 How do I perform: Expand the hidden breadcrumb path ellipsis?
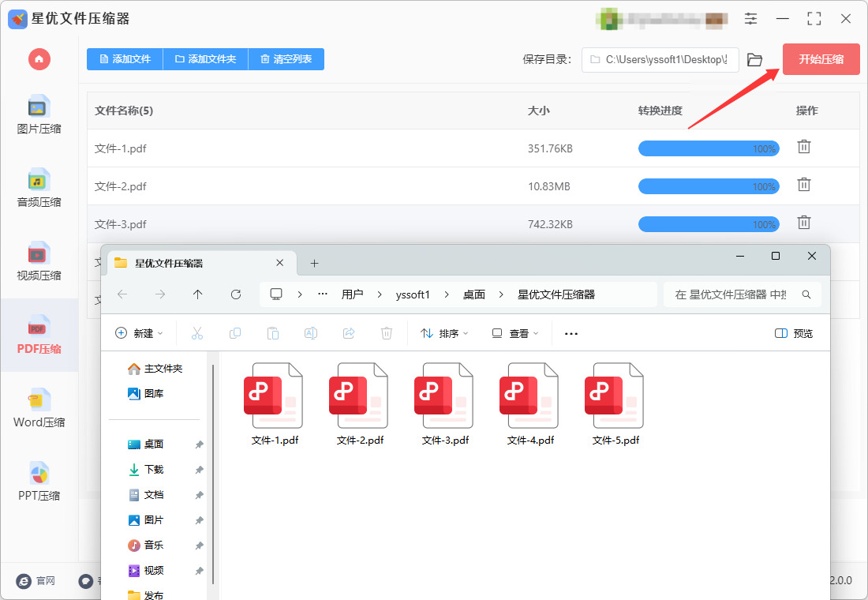323,294
